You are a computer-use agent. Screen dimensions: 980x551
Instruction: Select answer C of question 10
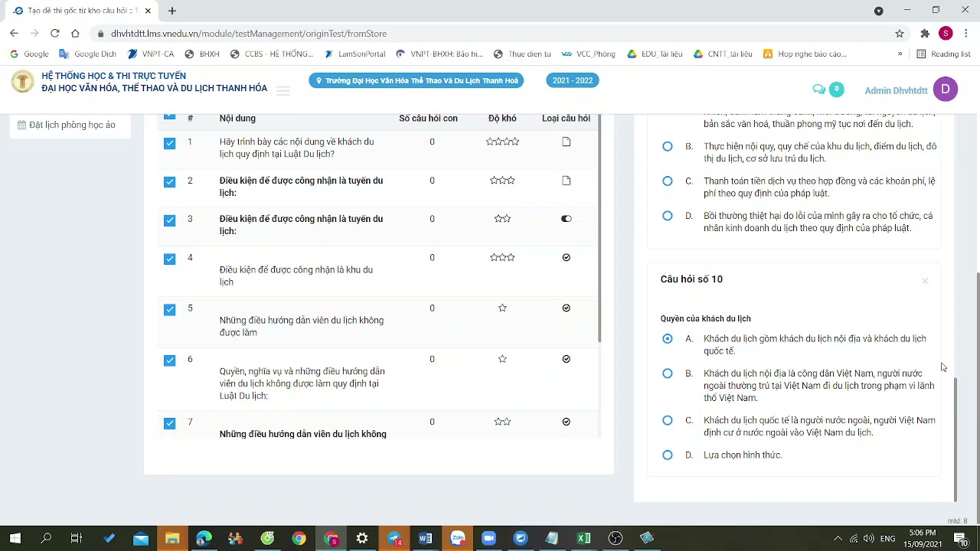point(668,420)
